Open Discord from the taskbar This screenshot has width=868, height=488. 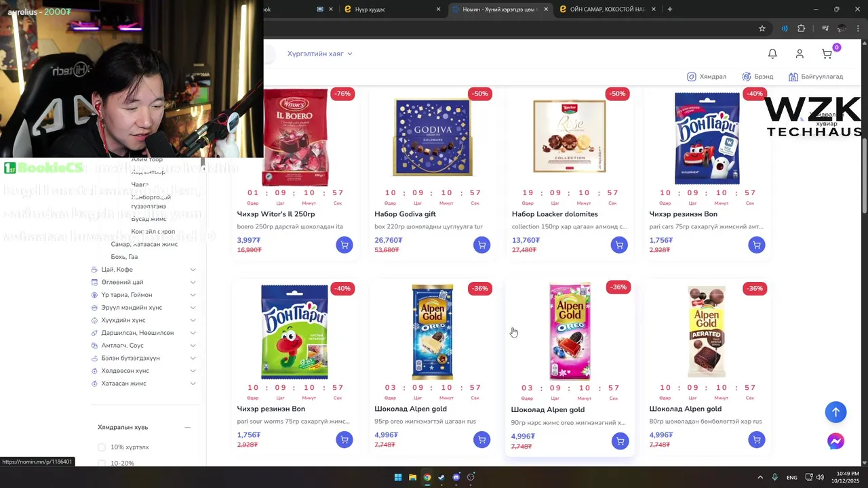tap(456, 477)
